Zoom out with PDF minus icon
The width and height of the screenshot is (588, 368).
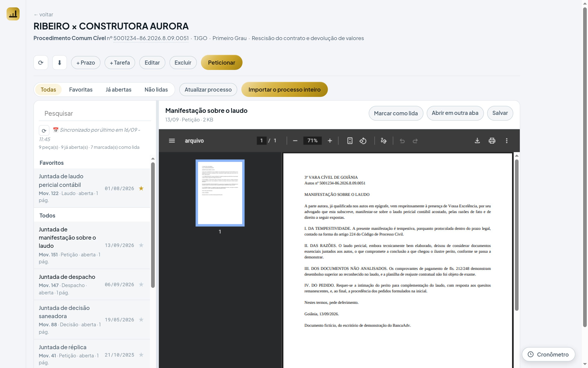[295, 141]
